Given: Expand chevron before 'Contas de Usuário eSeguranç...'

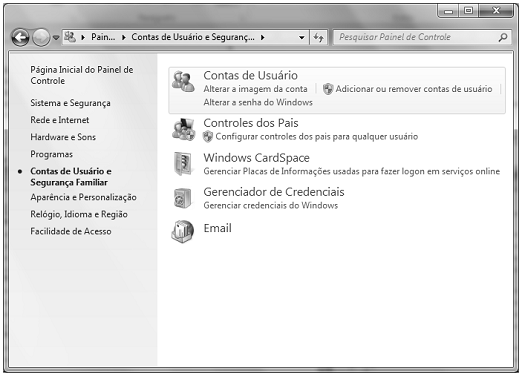Looking at the screenshot, I should coord(124,37).
